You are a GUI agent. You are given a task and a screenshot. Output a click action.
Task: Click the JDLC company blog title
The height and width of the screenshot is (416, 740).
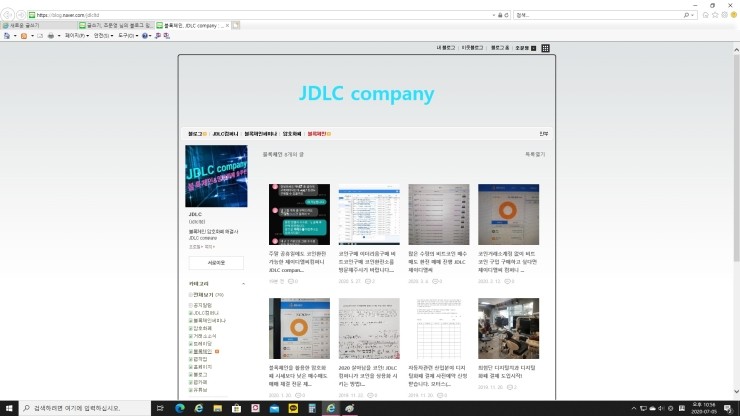click(367, 93)
